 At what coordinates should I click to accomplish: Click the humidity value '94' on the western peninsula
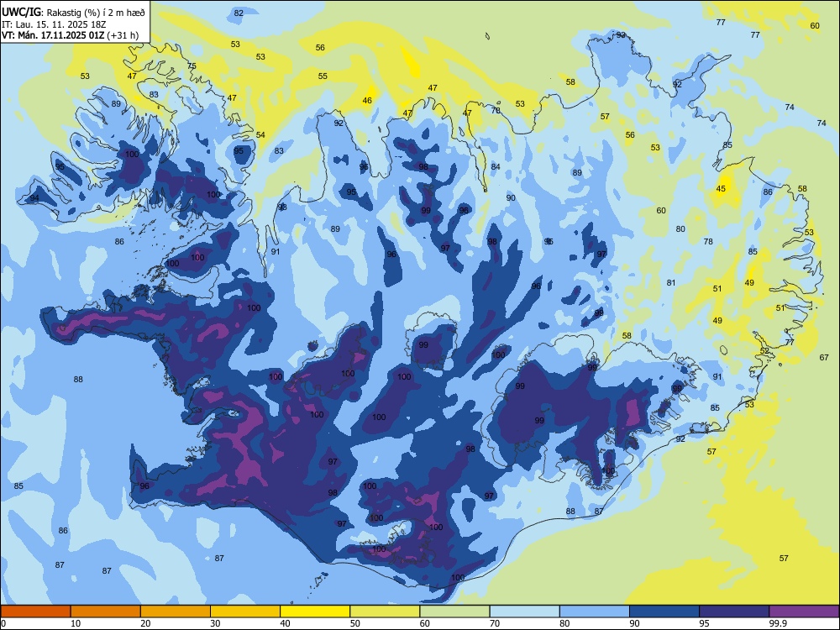34,197
